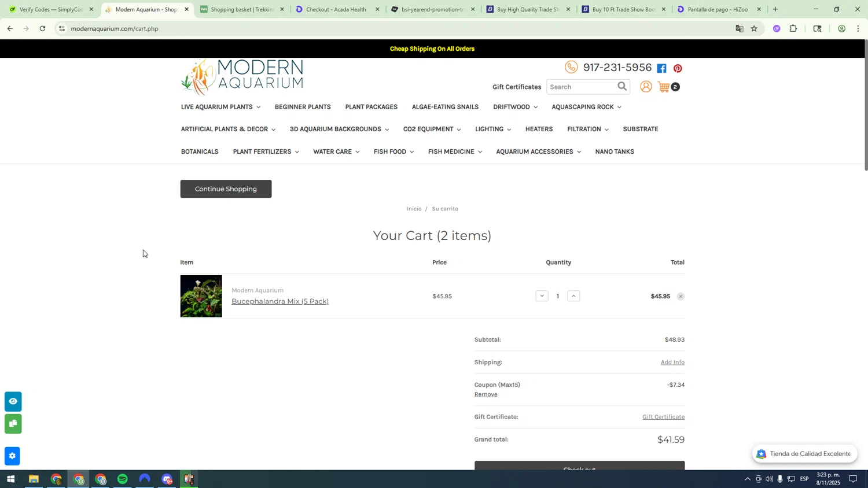Viewport: 868px width, 488px height.
Task: Open the taskbar notifications icon
Action: pyautogui.click(x=853, y=479)
